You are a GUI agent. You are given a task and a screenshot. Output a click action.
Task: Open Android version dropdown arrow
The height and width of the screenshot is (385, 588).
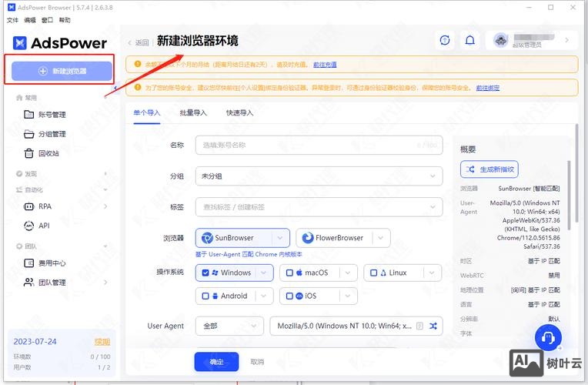click(264, 296)
